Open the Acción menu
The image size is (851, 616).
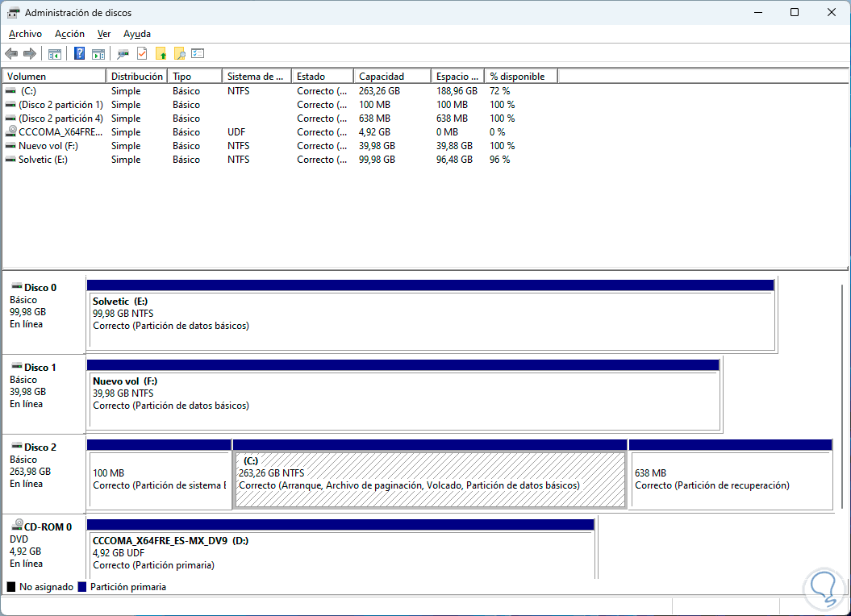coord(69,34)
